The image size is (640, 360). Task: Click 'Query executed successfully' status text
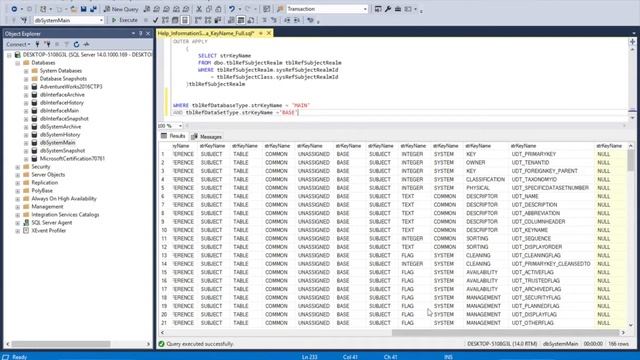pos(200,344)
